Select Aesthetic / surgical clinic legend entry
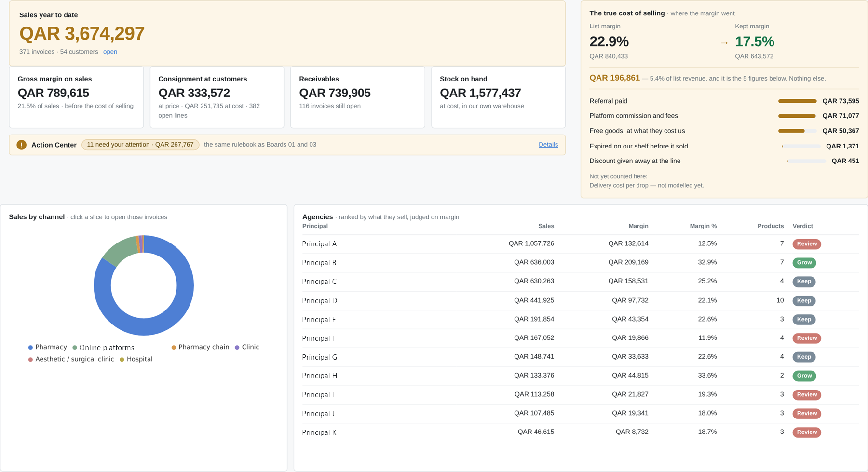The width and height of the screenshot is (868, 472). 71,359
